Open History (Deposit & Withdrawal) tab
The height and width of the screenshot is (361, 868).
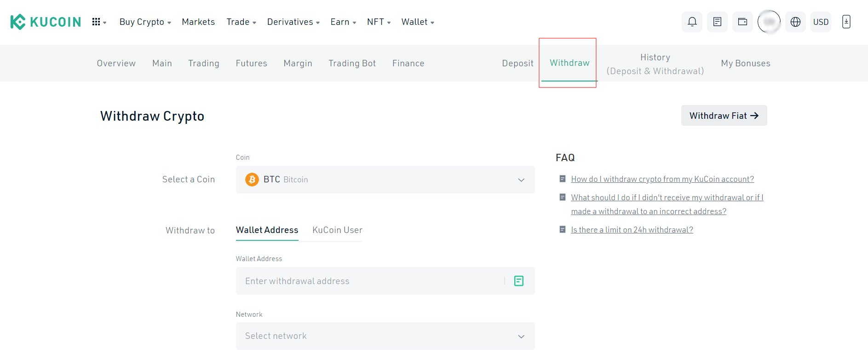655,64
